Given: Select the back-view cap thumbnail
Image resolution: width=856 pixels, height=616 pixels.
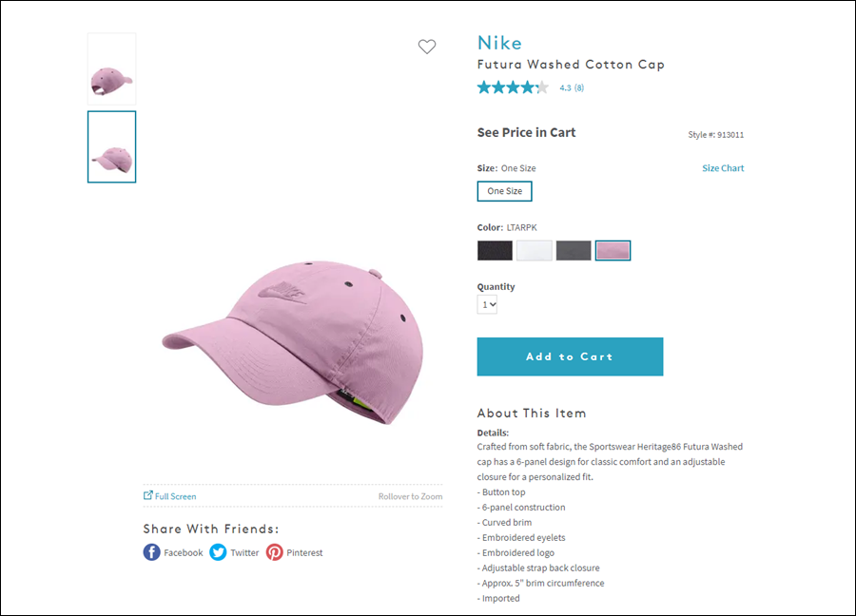Looking at the screenshot, I should pyautogui.click(x=112, y=68).
